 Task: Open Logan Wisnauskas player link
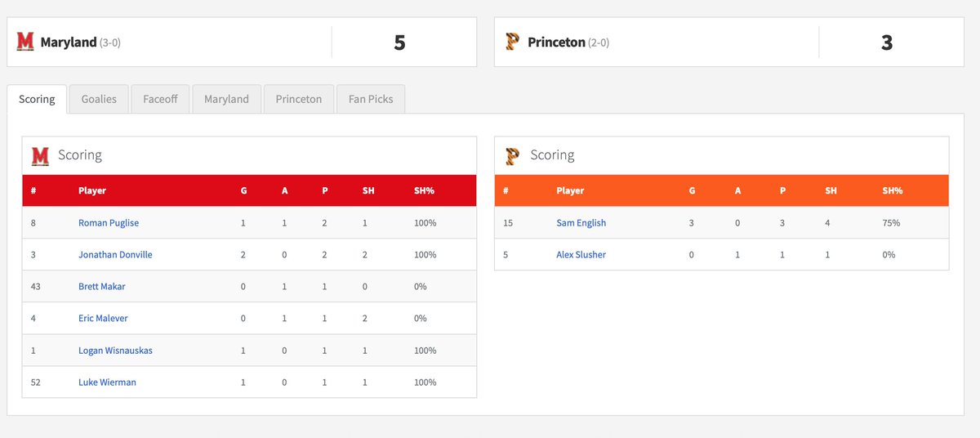click(x=115, y=351)
